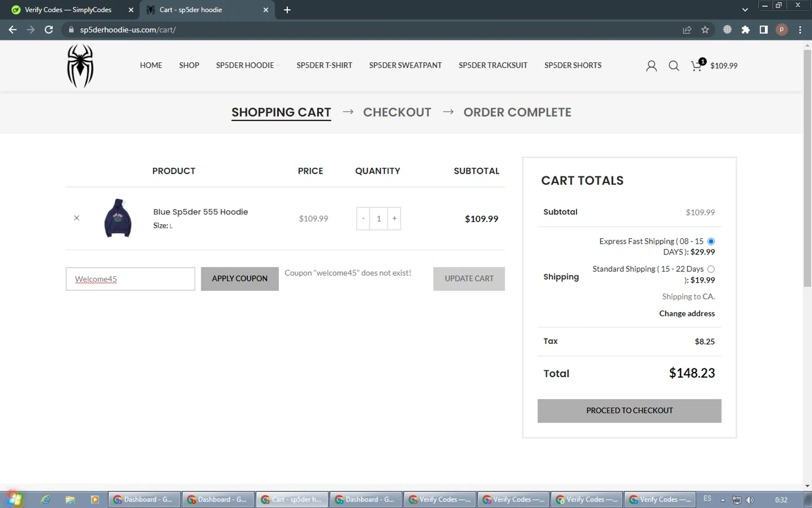Expand the SP5DER HOODIE menu arrow
The height and width of the screenshot is (508, 812).
(278, 66)
